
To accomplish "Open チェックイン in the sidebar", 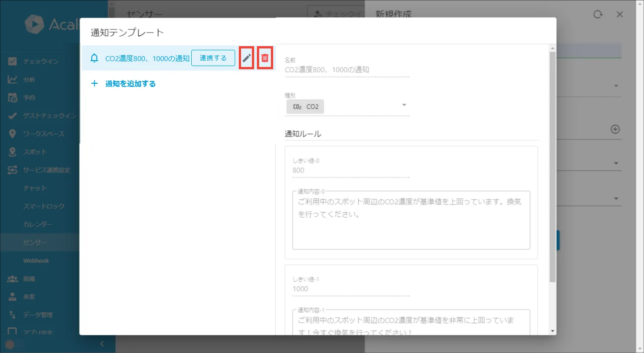I will tap(41, 62).
